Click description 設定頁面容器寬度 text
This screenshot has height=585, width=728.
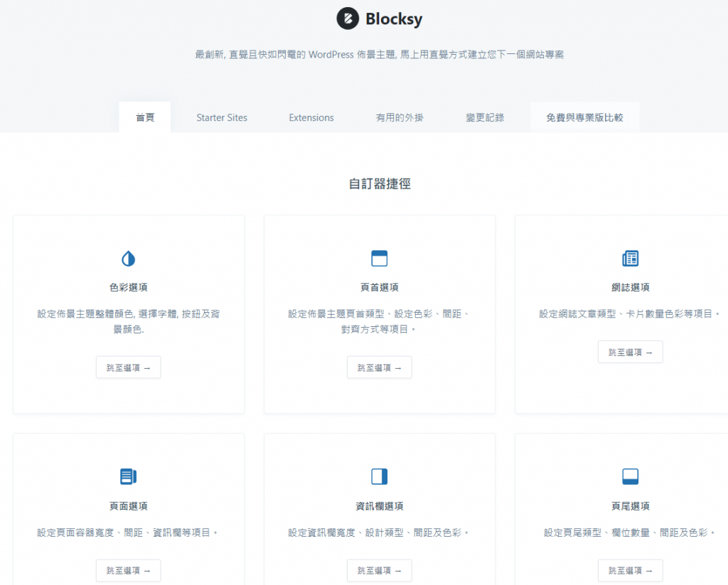pyautogui.click(x=128, y=532)
